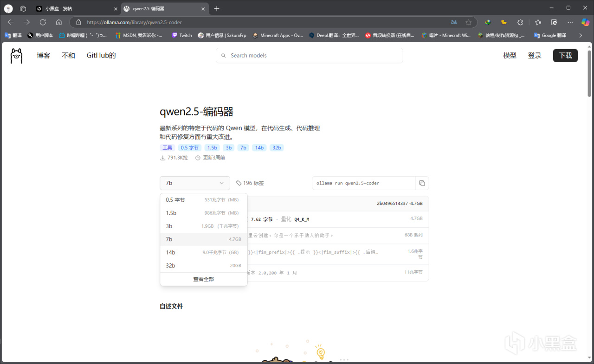
Task: Open the Google 翻译 bookmark
Action: point(550,35)
